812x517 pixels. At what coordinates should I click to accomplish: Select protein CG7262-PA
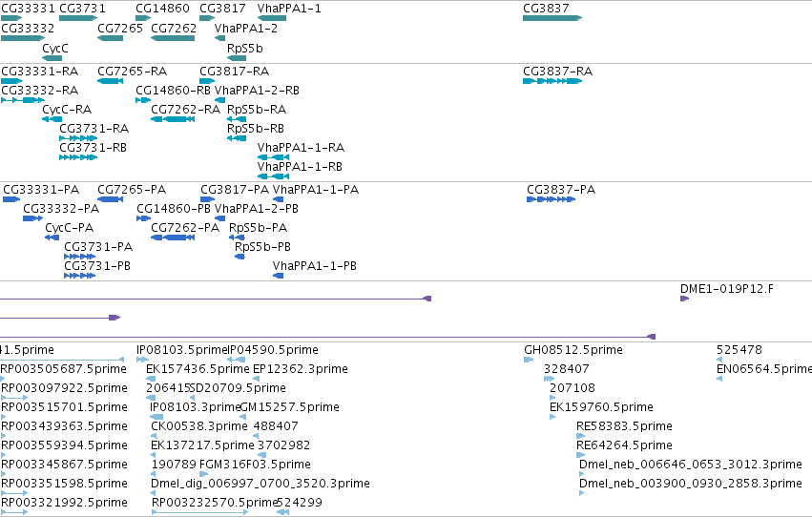185,228
